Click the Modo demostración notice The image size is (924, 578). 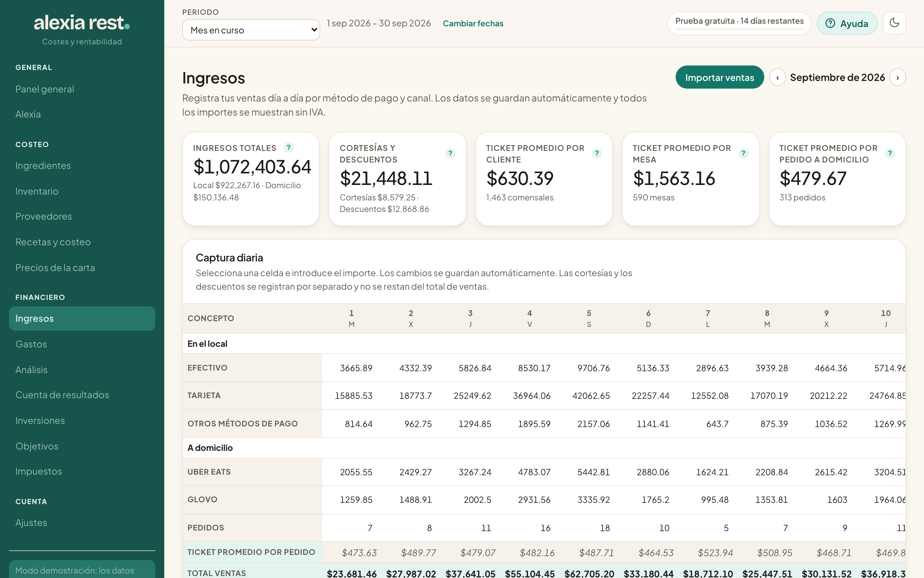pyautogui.click(x=82, y=569)
